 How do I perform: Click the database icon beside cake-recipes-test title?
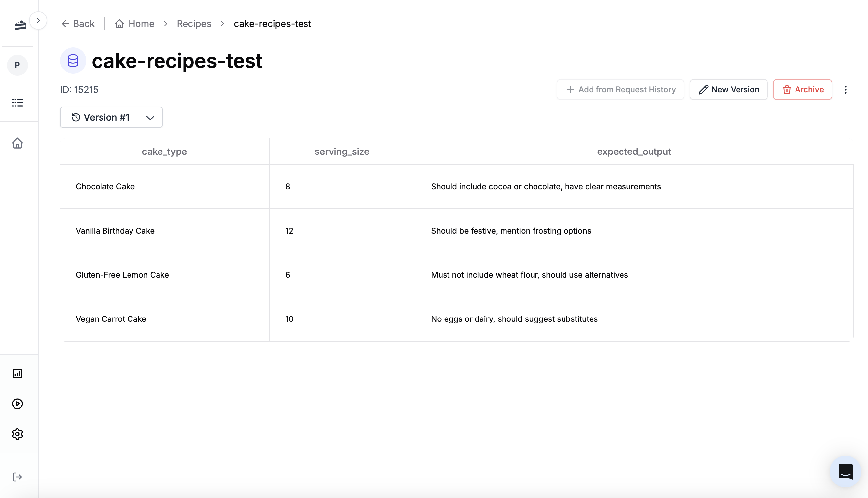point(72,61)
